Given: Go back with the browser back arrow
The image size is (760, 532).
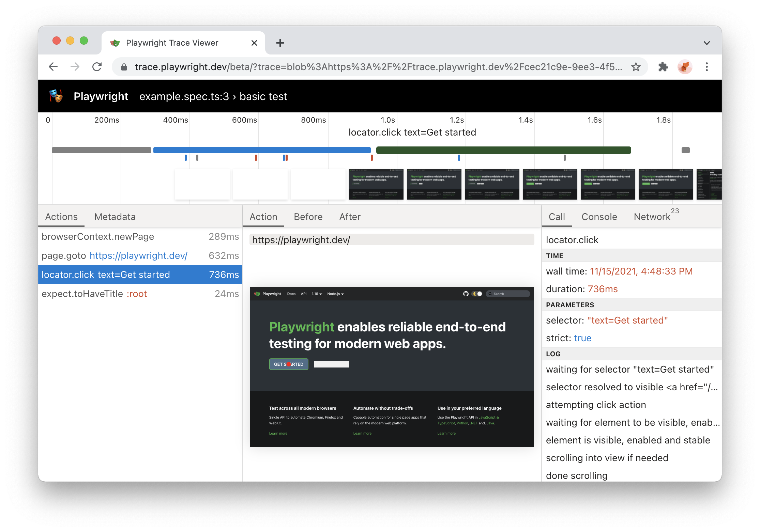Looking at the screenshot, I should point(53,67).
